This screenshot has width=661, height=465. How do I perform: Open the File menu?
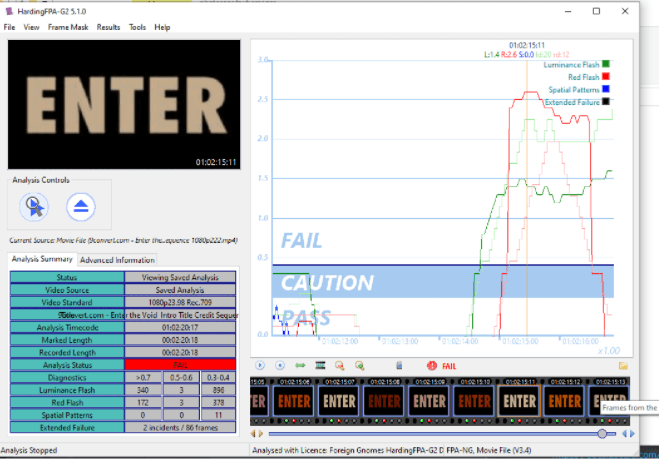9,27
